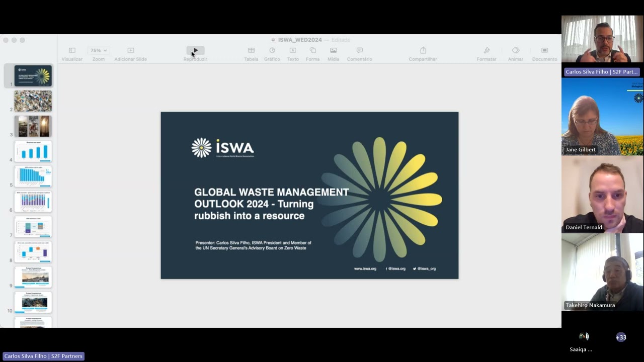Select slide 4 bar chart thumbnail
This screenshot has width=644, height=362.
(33, 151)
